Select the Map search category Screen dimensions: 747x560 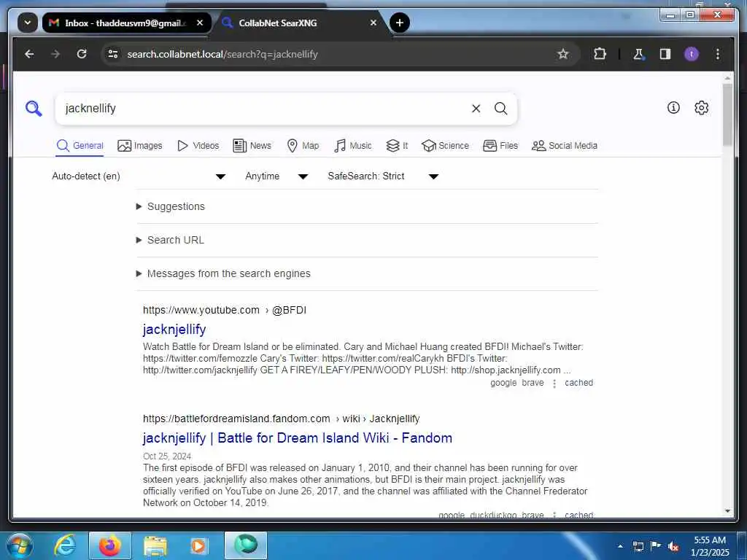[303, 146]
